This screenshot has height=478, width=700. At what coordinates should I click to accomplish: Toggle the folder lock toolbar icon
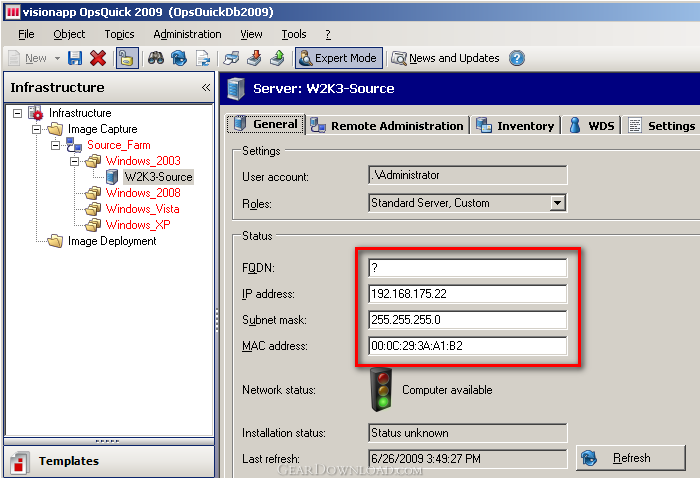pyautogui.click(x=127, y=58)
